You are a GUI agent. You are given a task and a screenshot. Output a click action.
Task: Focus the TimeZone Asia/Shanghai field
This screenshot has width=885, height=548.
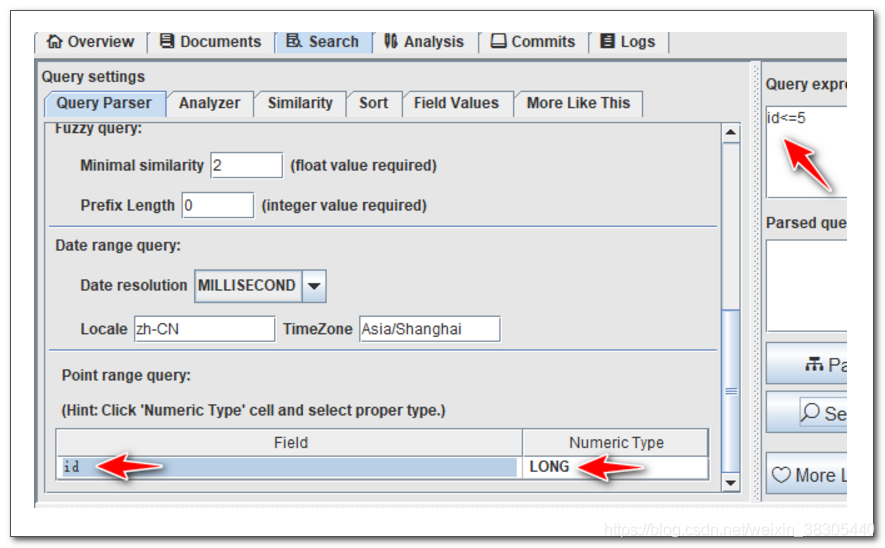pyautogui.click(x=430, y=329)
